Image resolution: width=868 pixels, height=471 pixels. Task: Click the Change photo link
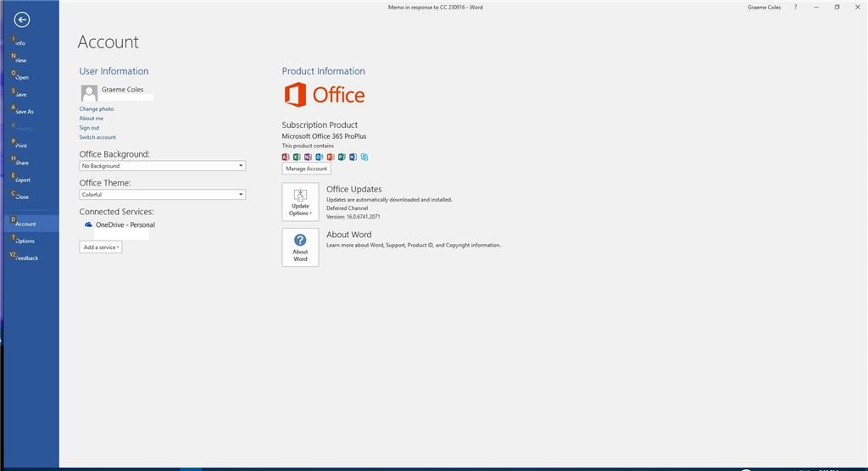click(97, 109)
